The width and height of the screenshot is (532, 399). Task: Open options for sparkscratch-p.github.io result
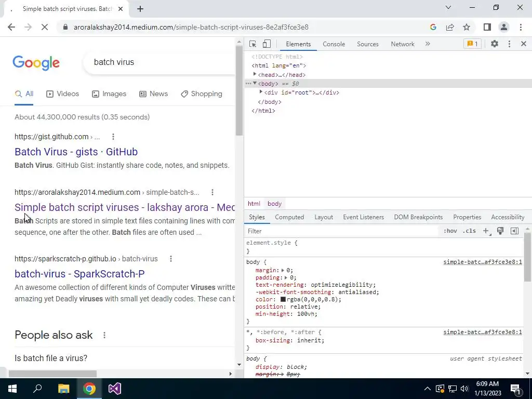(x=170, y=259)
